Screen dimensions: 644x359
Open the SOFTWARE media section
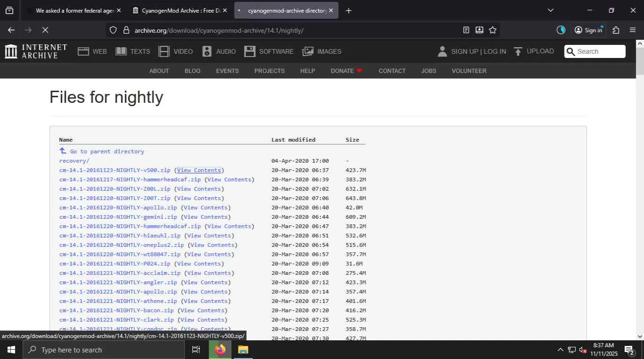click(269, 51)
